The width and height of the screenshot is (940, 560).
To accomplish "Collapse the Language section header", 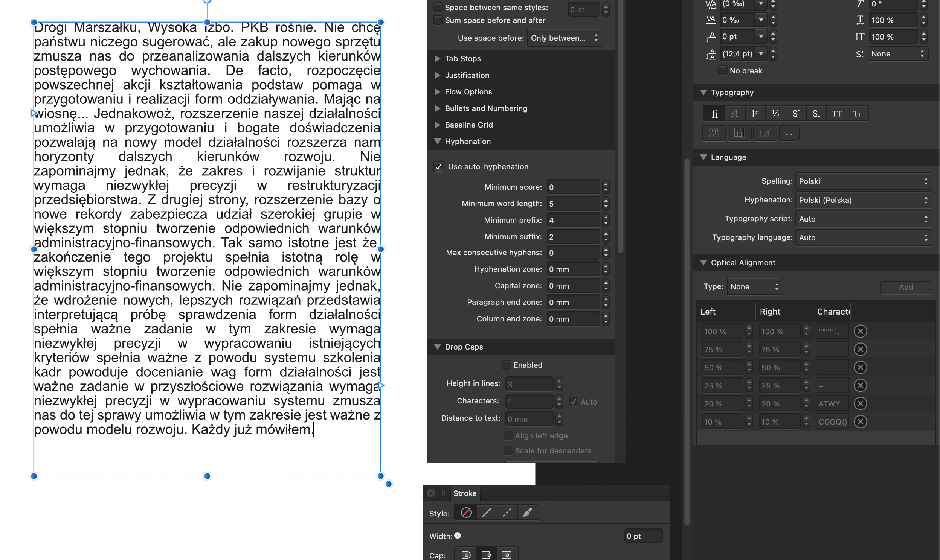I will (x=703, y=157).
